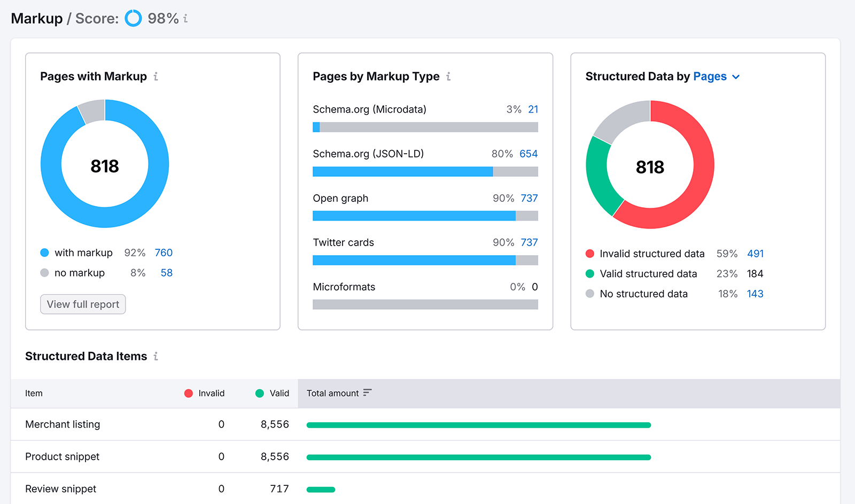Click the red Invalid indicator in table header

pyautogui.click(x=189, y=393)
